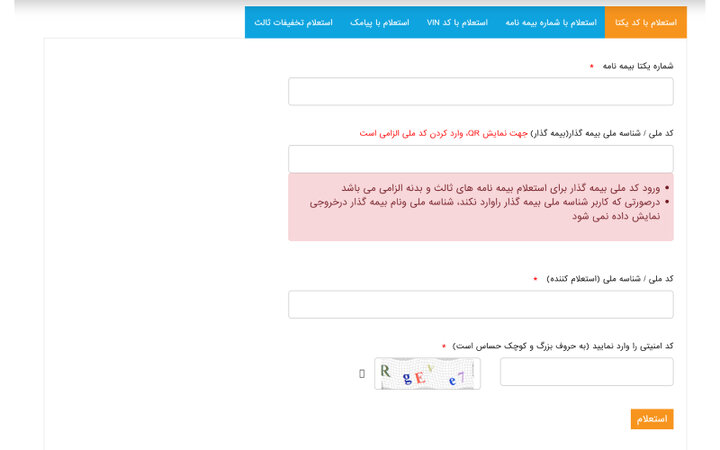
Task: Click the insurer national code (بیمه گذار) field
Action: (481, 159)
